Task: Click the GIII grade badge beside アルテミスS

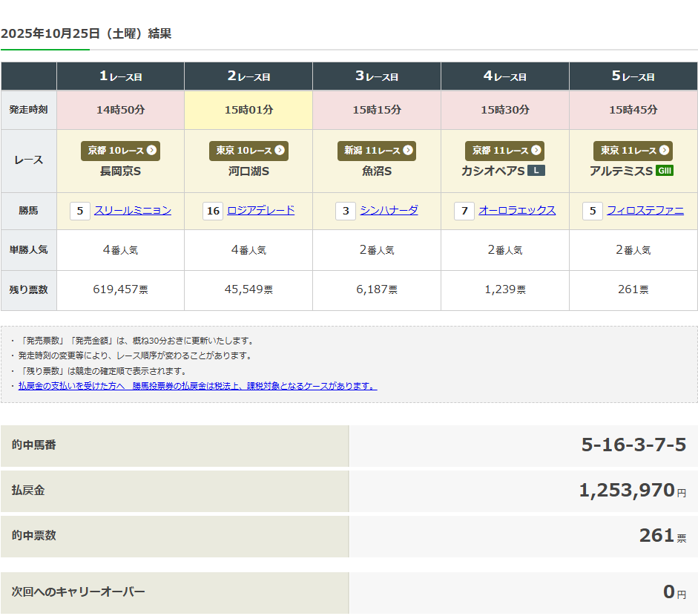Action: tap(665, 171)
